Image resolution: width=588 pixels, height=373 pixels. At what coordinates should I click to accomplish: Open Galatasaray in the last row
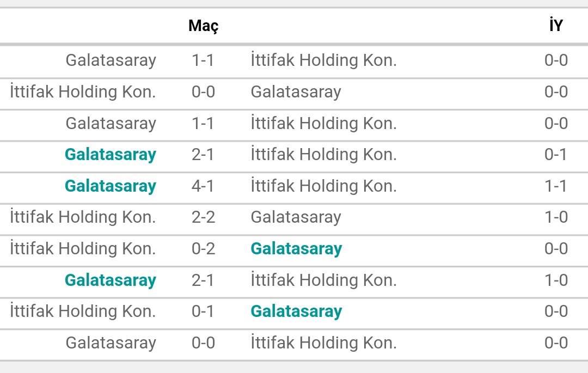point(111,343)
